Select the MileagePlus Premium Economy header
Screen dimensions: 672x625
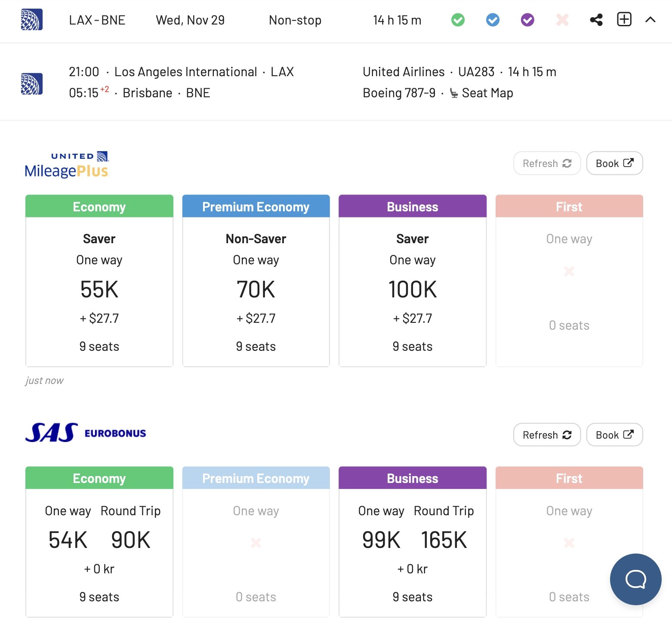(256, 206)
